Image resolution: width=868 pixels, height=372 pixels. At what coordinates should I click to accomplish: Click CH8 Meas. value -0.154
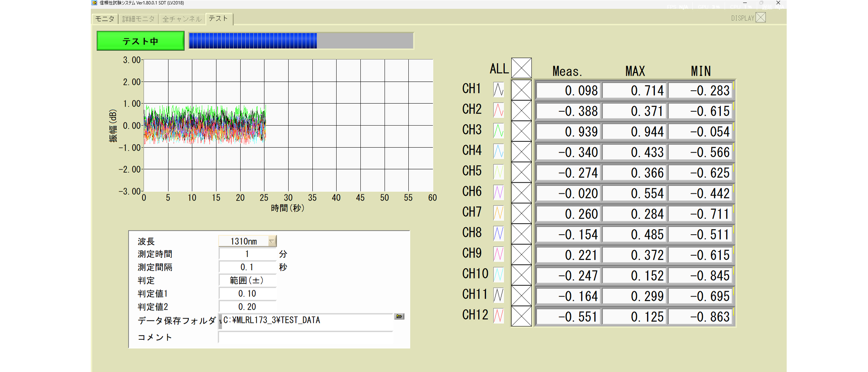pos(568,234)
